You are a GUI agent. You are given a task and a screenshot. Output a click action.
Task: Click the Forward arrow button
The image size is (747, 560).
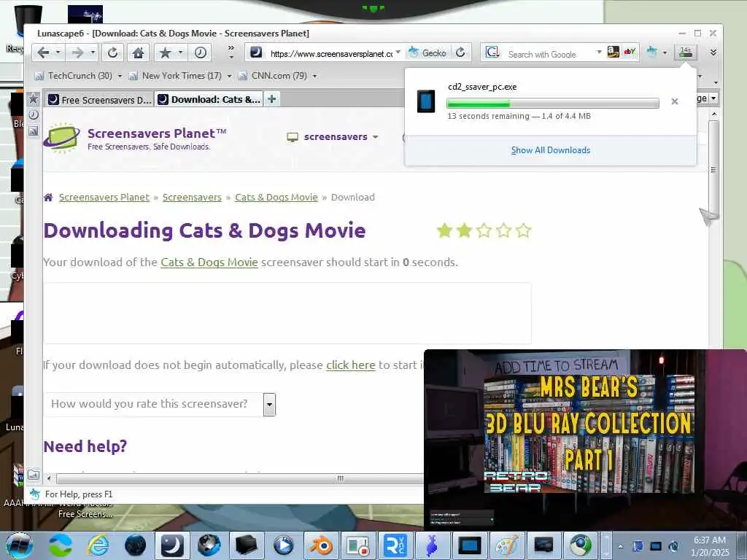click(77, 52)
